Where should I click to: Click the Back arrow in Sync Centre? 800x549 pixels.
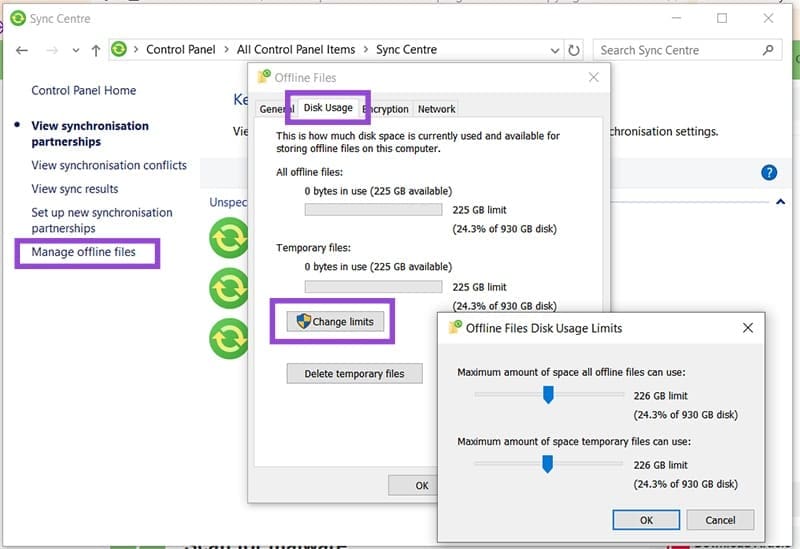pos(22,50)
